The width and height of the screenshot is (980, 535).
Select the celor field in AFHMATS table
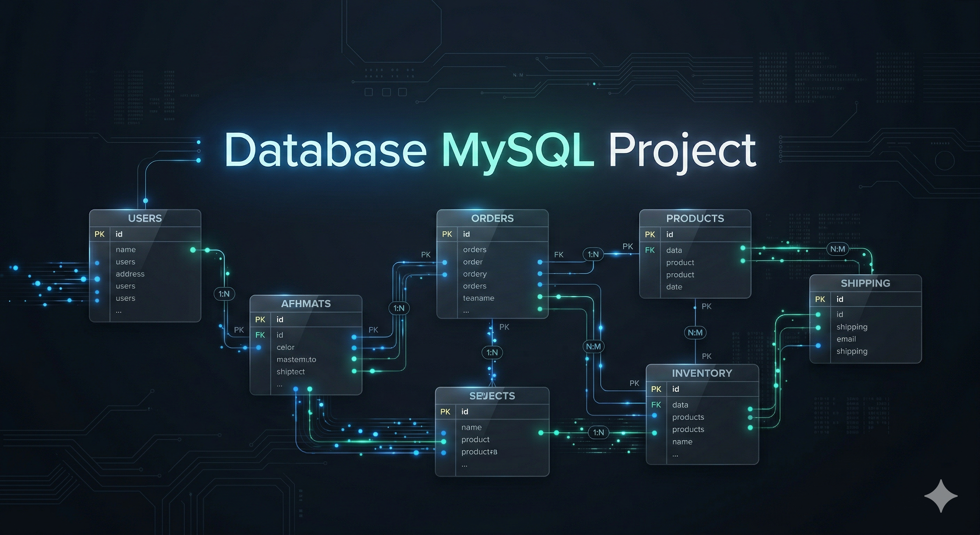click(285, 347)
